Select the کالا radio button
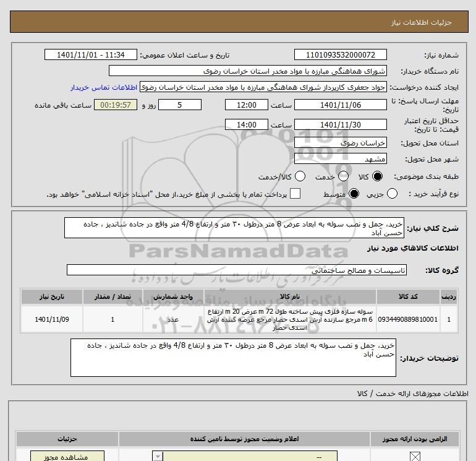 coord(377,176)
